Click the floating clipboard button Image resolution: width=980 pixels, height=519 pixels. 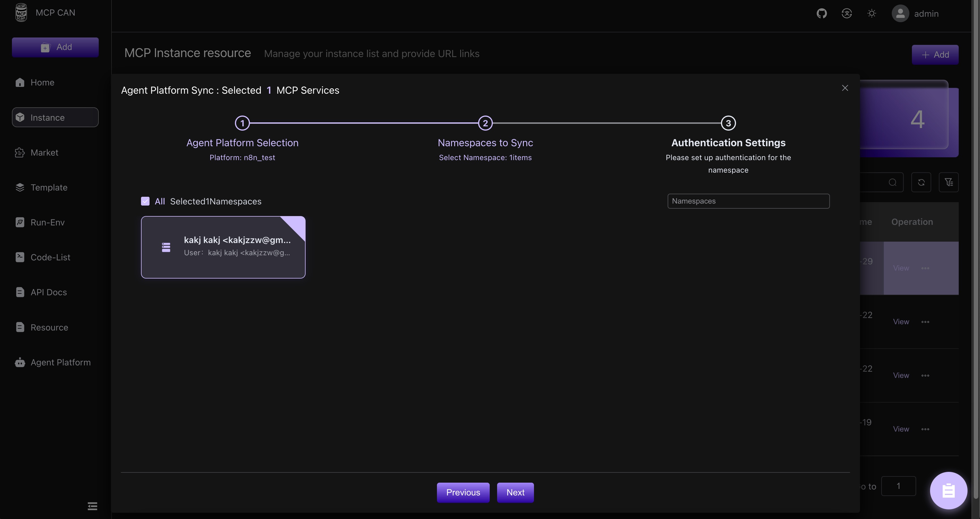(x=948, y=490)
